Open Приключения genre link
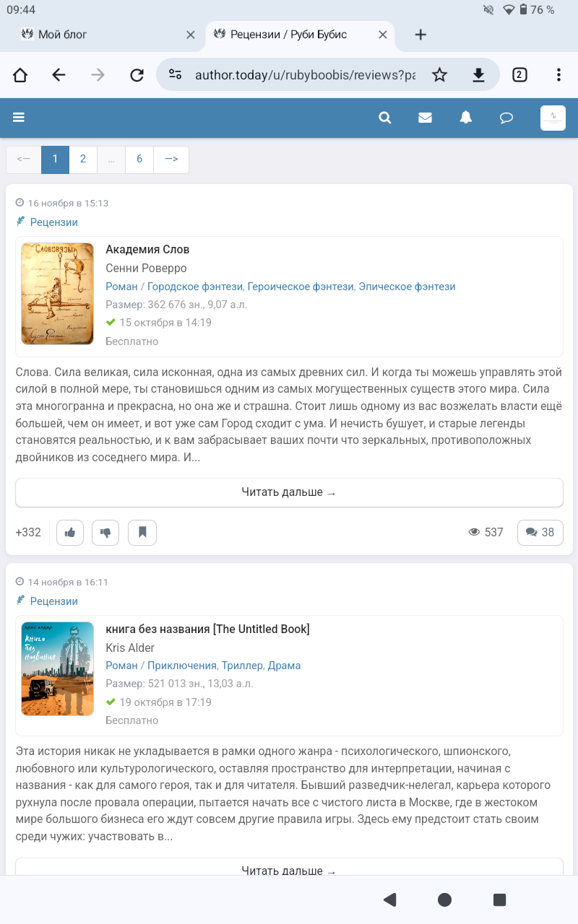Screen dimensions: 578x924 coord(182,666)
